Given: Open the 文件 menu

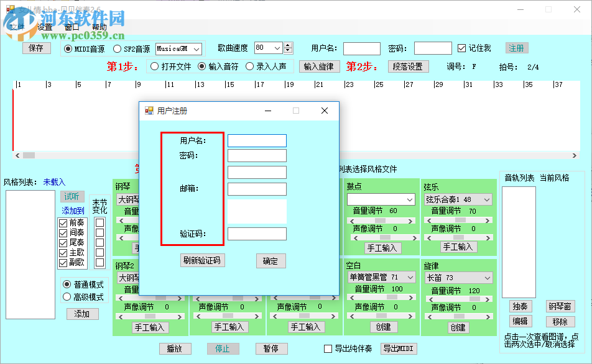Looking at the screenshot, I should click(17, 27).
